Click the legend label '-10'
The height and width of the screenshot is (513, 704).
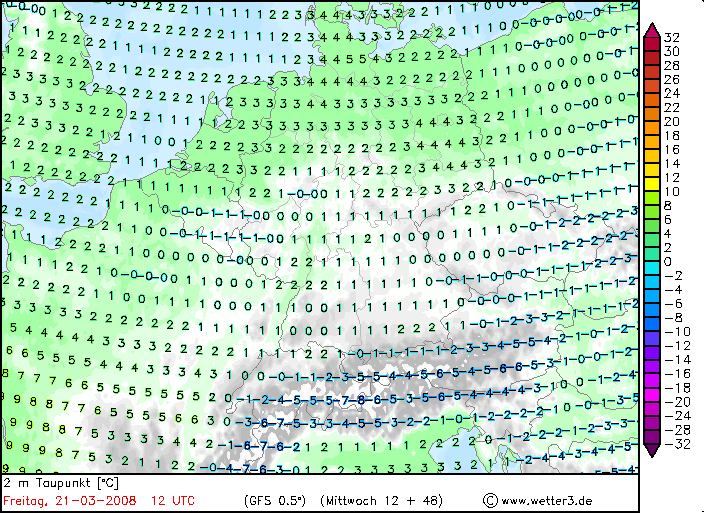tap(677, 332)
